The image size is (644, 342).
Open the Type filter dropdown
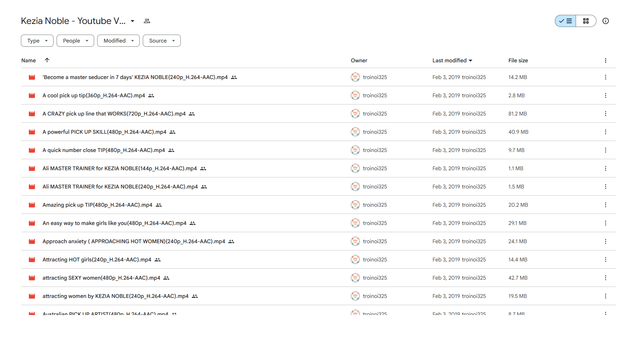37,41
